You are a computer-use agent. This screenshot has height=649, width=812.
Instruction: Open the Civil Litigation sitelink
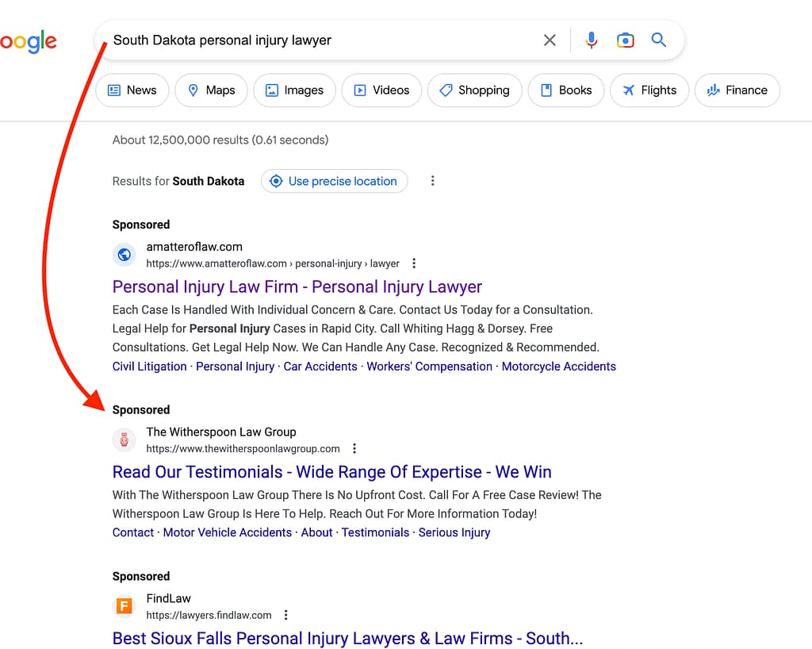[x=149, y=367]
